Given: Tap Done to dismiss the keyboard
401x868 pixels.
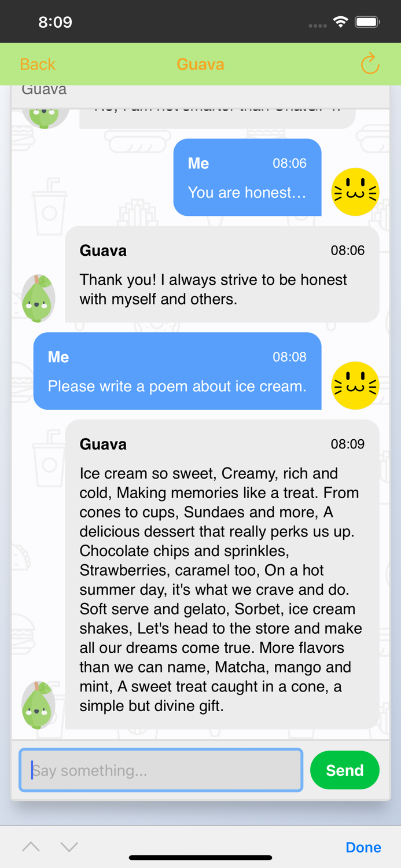Looking at the screenshot, I should pos(363,847).
